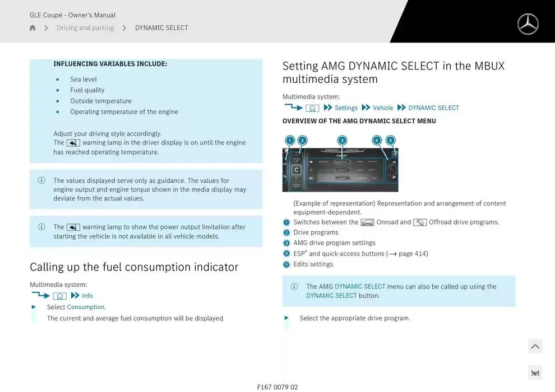Click the Offroad drive program icon
The image size is (555, 392).
point(420,222)
